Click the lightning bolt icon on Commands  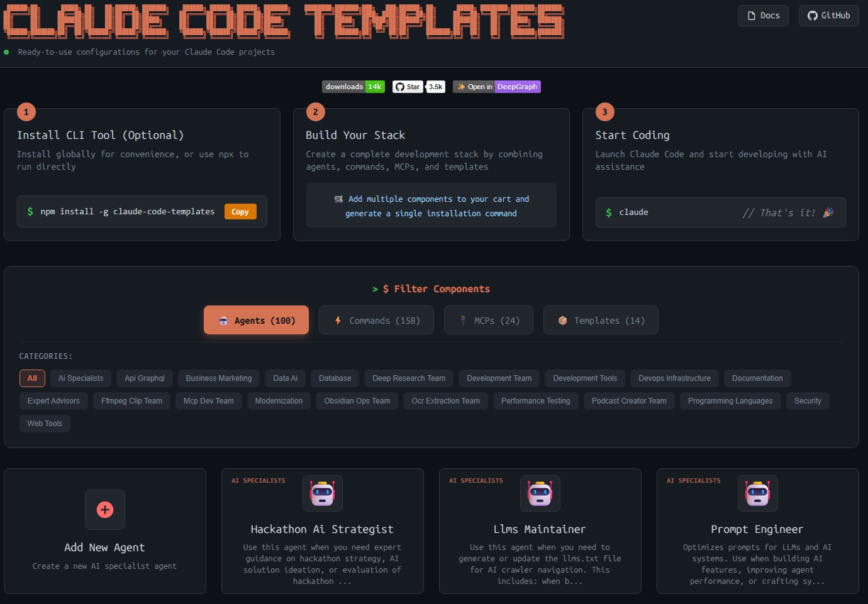click(338, 321)
